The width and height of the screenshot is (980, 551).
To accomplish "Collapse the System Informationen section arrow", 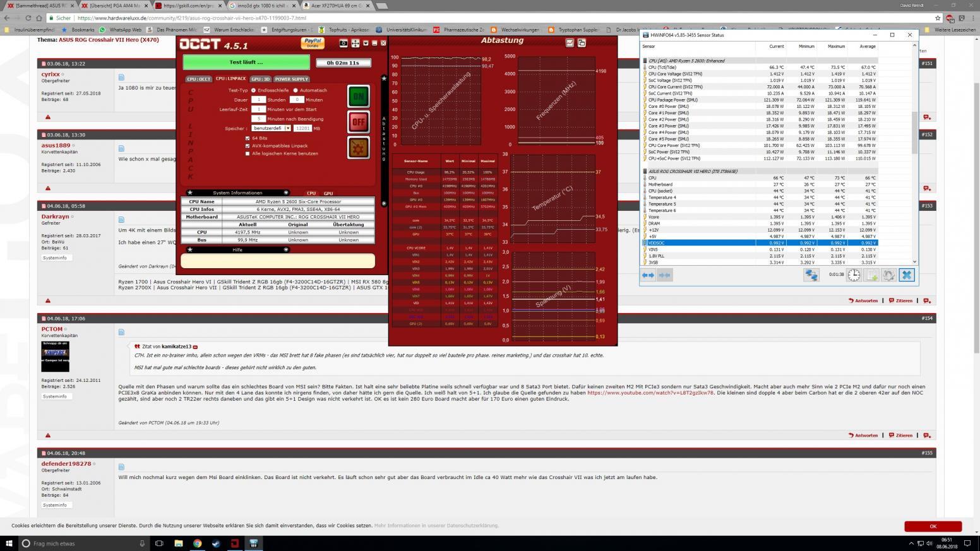I will [x=286, y=193].
